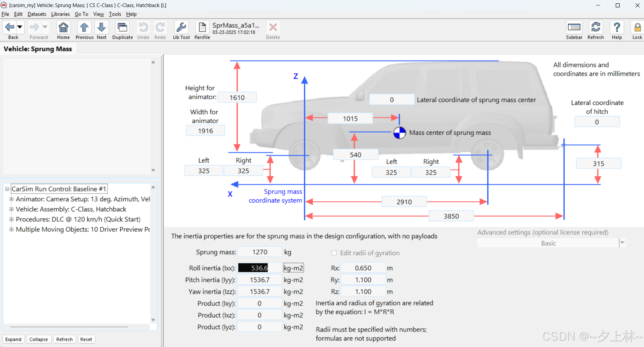Open the View menu

click(98, 14)
